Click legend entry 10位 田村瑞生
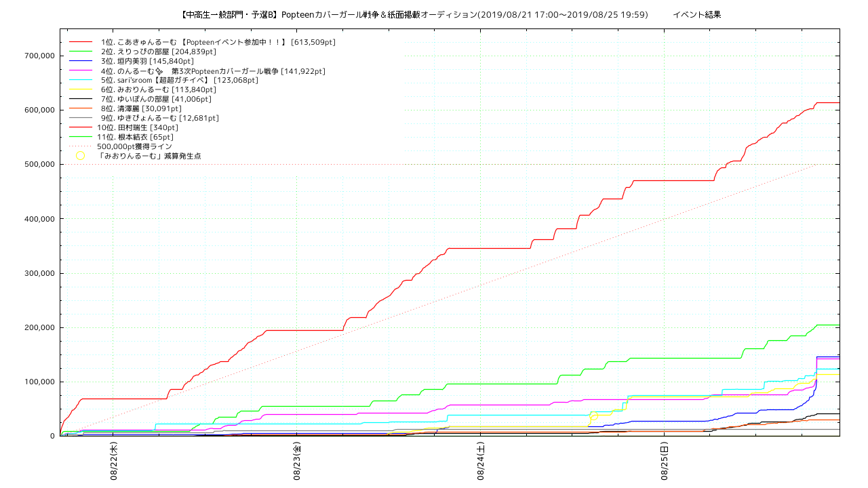 [x=138, y=127]
